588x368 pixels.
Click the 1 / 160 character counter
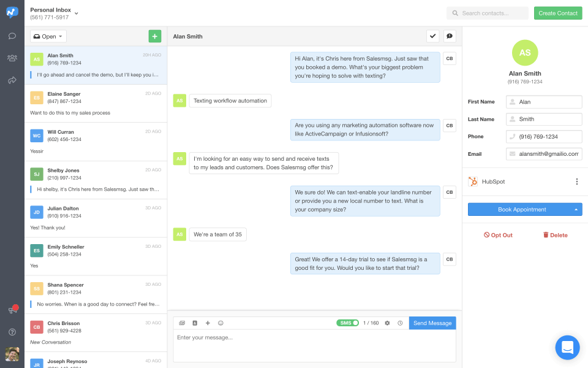[x=371, y=323]
